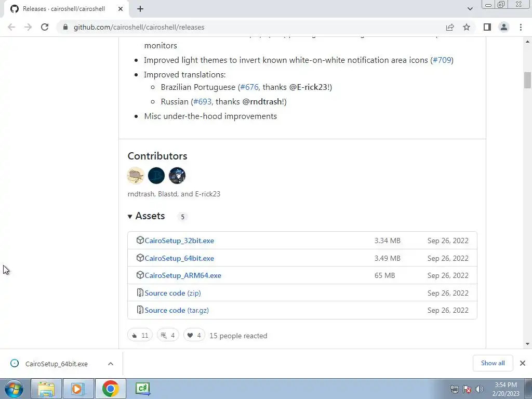Select the Releases cairoshell/cairoshell tab
Screen dimensions: 532x399
click(66, 9)
